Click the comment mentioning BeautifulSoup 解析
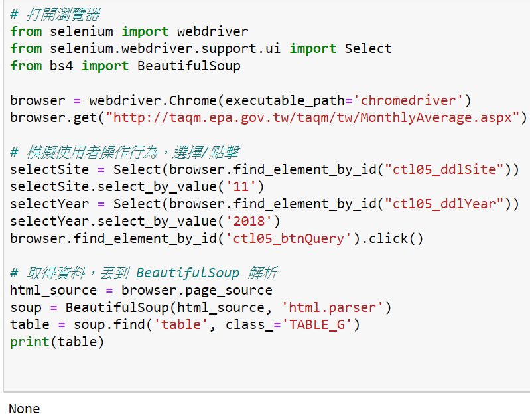 click(x=144, y=273)
